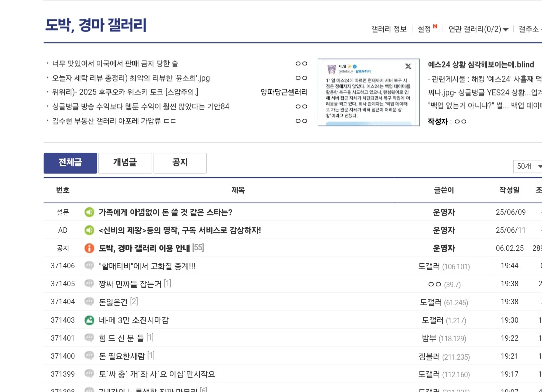Image resolution: width=542 pixels, height=392 pixels.
Task: Click the orange info icon for notice post
Action: 89,248
